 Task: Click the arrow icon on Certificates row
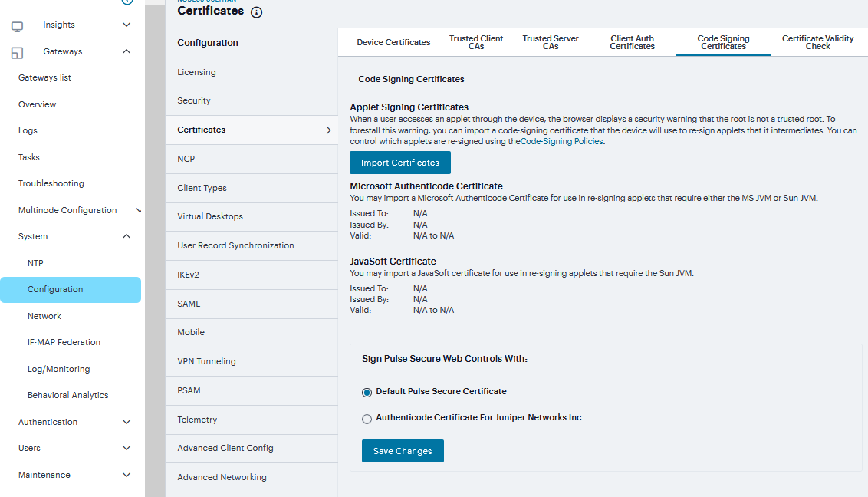tap(328, 130)
